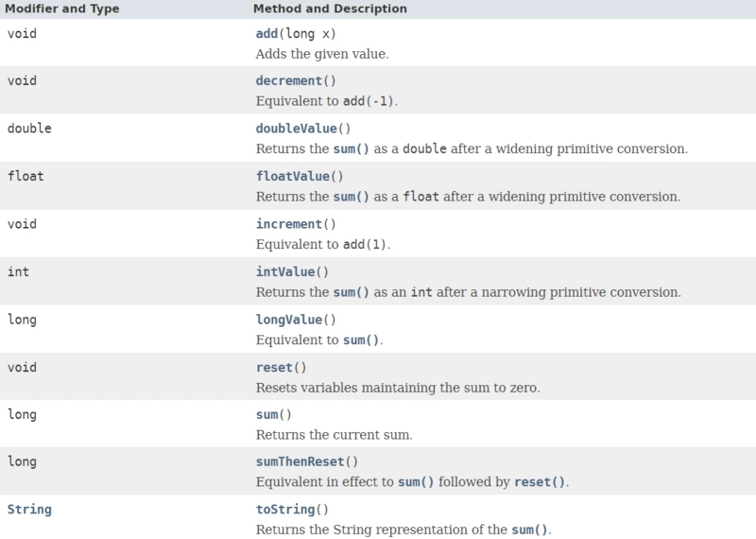Open the sum method name link
Screen dimensions: 756x539
click(267, 414)
